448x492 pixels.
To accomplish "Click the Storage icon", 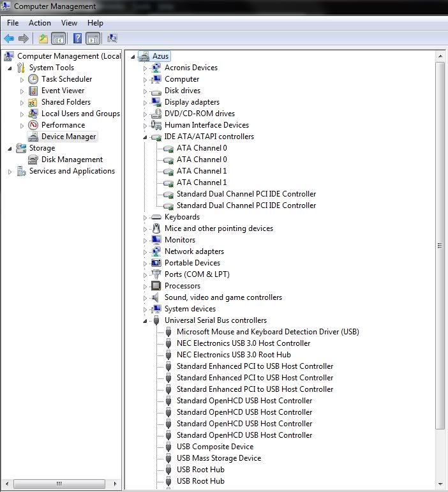I will [21, 148].
